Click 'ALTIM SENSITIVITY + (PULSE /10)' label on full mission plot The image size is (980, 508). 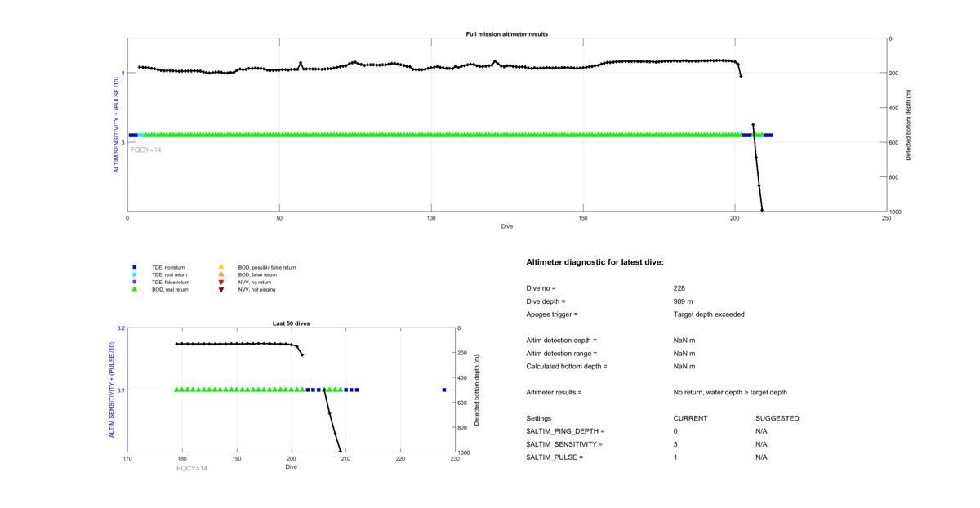pos(116,125)
